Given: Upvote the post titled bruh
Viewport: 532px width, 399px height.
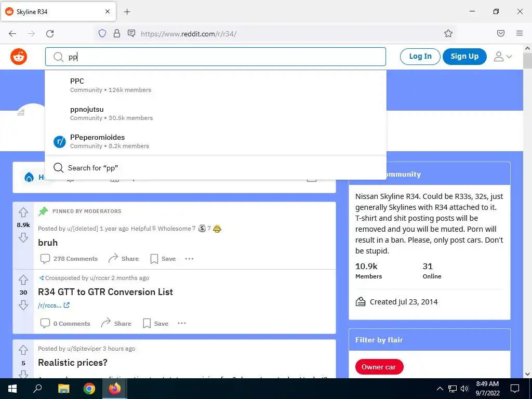Looking at the screenshot, I should coord(23,212).
